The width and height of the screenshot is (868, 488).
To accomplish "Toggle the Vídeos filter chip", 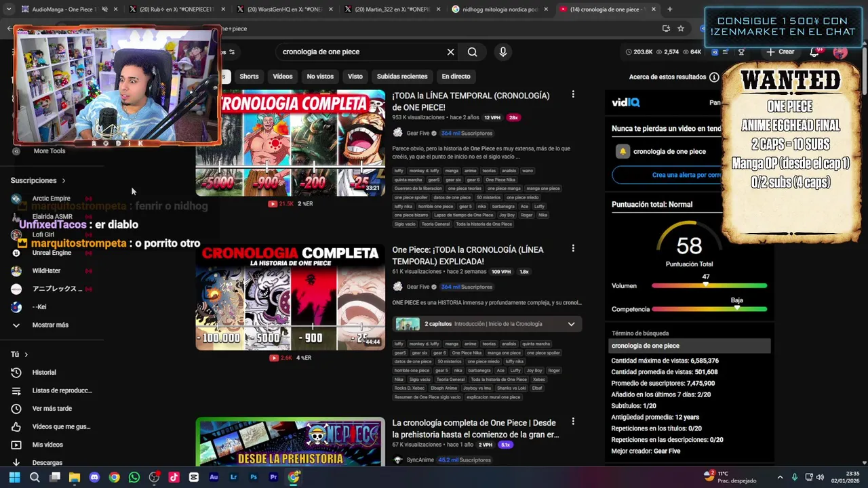I will point(282,77).
